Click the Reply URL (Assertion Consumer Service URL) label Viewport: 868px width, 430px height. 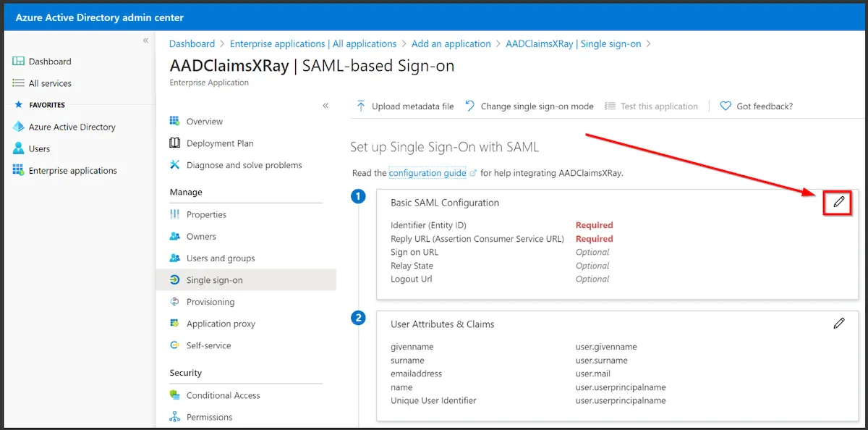pyautogui.click(x=477, y=239)
